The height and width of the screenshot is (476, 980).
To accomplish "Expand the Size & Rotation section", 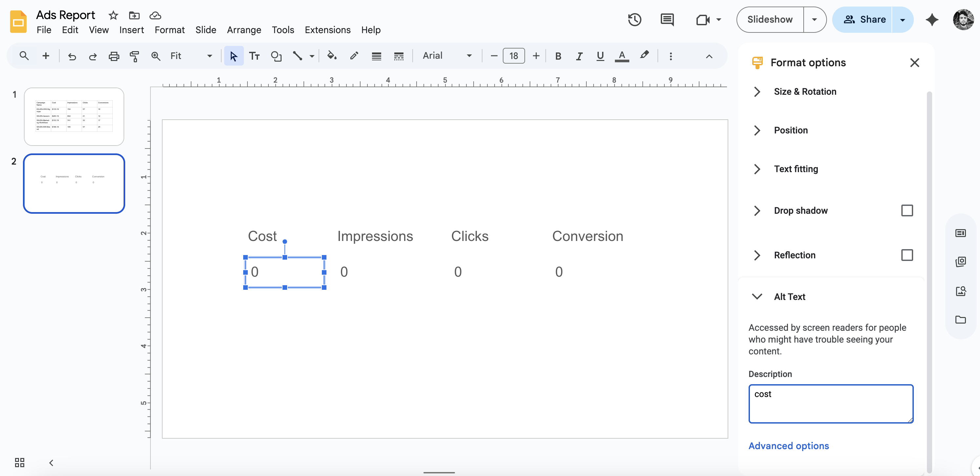I will pyautogui.click(x=805, y=91).
